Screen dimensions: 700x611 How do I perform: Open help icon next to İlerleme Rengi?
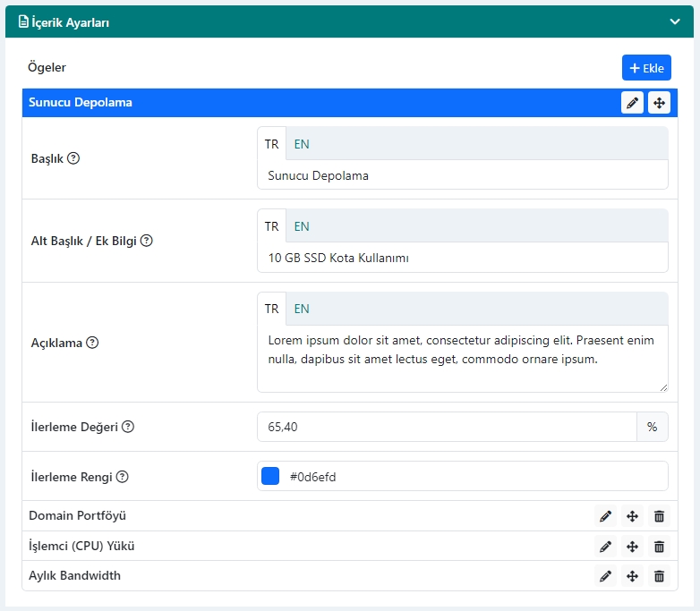122,477
